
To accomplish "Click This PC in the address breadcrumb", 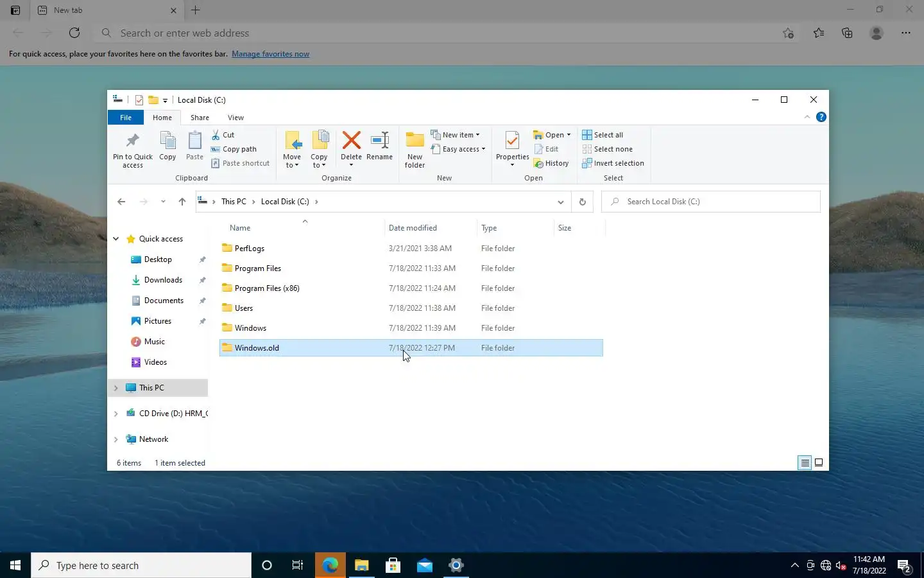I will point(234,202).
